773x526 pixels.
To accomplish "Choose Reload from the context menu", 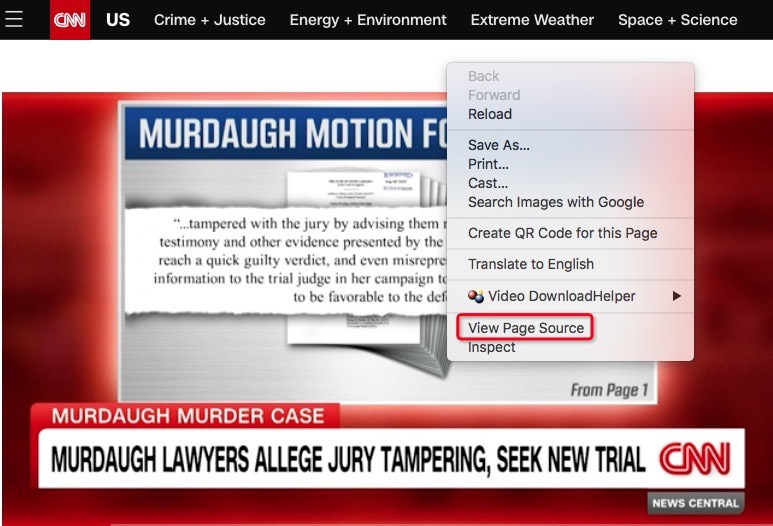I will pos(489,114).
